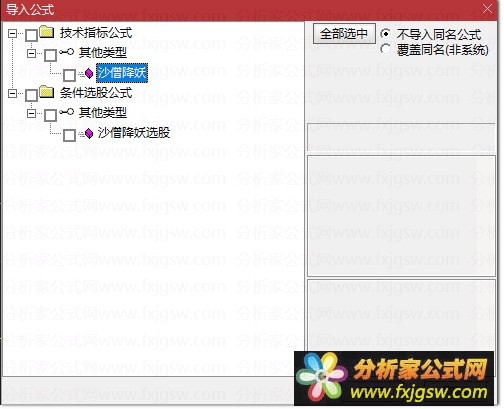Check the 沙僧降妖 formula checkbox
The width and height of the screenshot is (504, 409).
tap(69, 75)
